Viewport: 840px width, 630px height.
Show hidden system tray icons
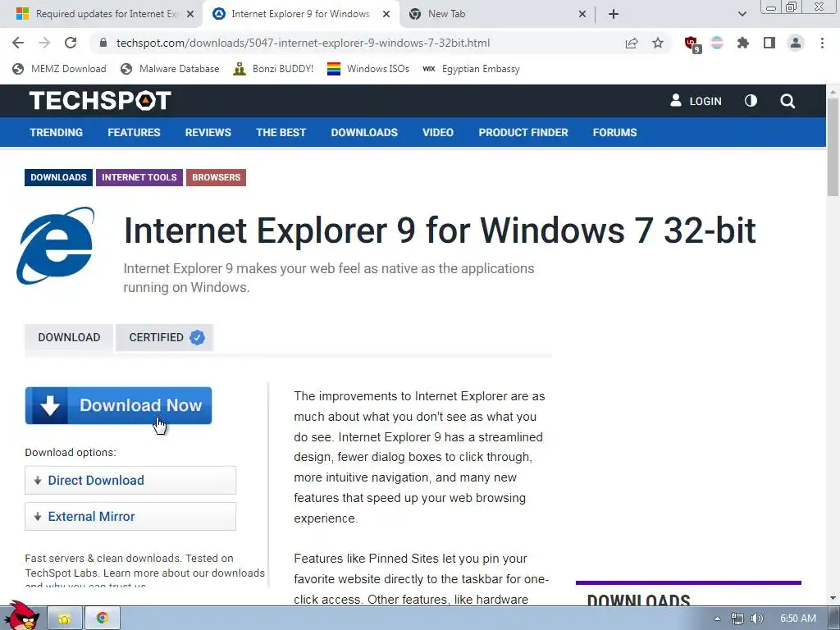coord(717,619)
